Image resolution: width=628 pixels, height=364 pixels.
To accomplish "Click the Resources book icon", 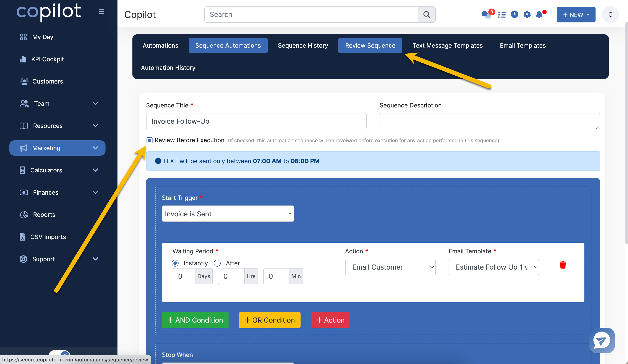I will [24, 126].
